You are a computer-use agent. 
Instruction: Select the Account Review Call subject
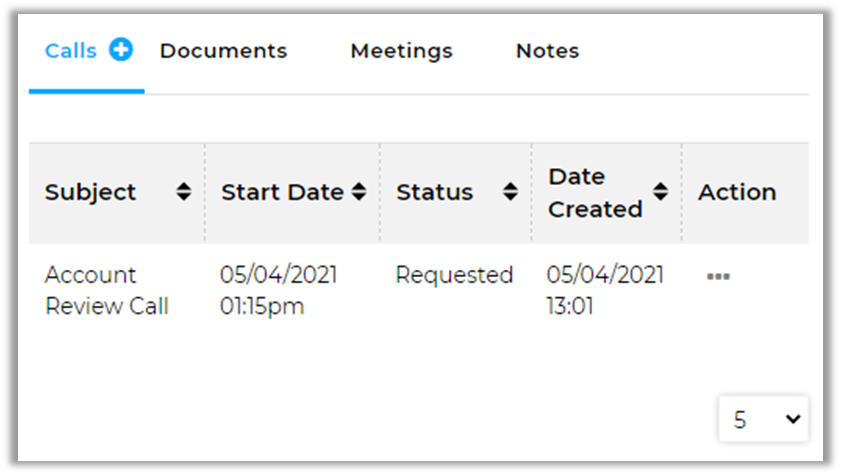click(106, 290)
